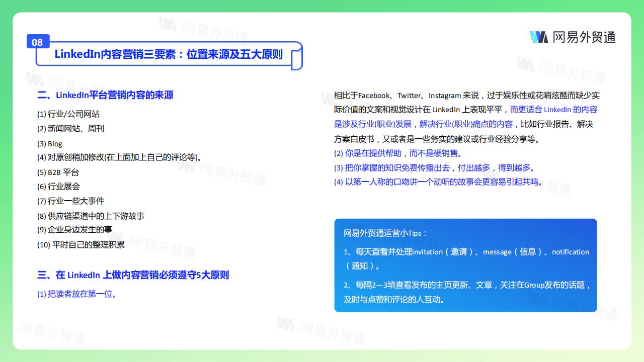The width and height of the screenshot is (644, 362).
Task: Click the tips box title 网易外贸通运营小Tips：
Action: click(386, 233)
